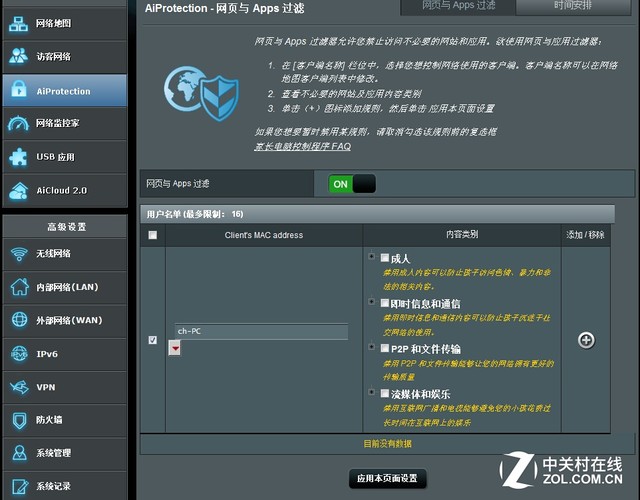
Task: Switch to the 网页与 Apps 过滤 tab
Action: (x=458, y=6)
